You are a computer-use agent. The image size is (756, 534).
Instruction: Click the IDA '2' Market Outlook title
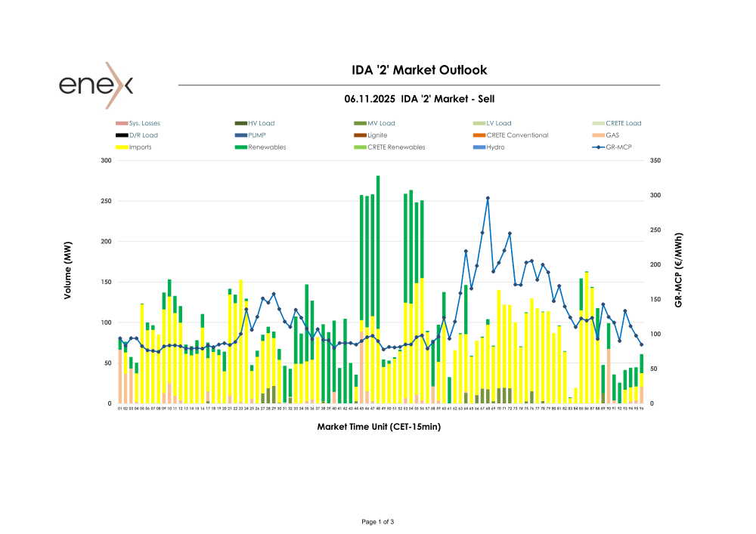(420, 70)
